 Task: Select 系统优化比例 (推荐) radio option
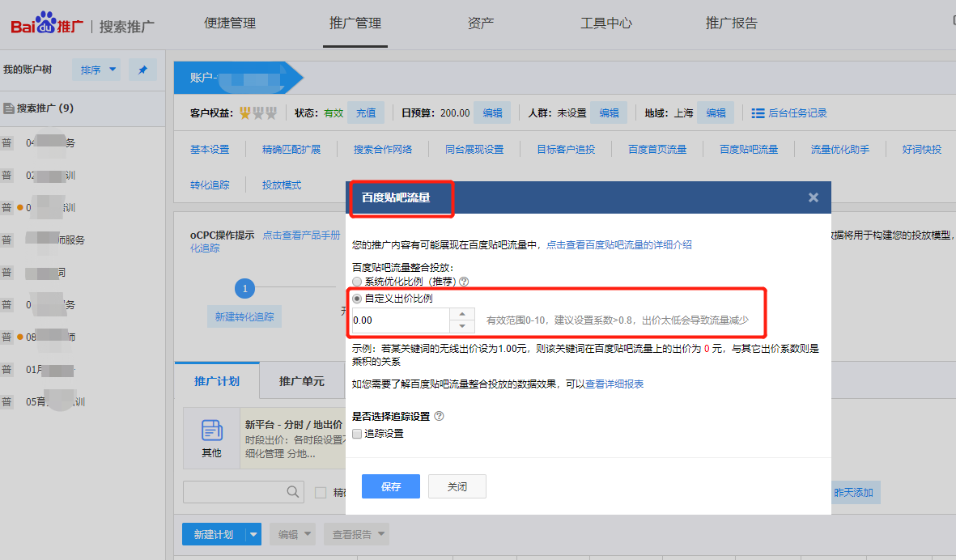(x=357, y=282)
